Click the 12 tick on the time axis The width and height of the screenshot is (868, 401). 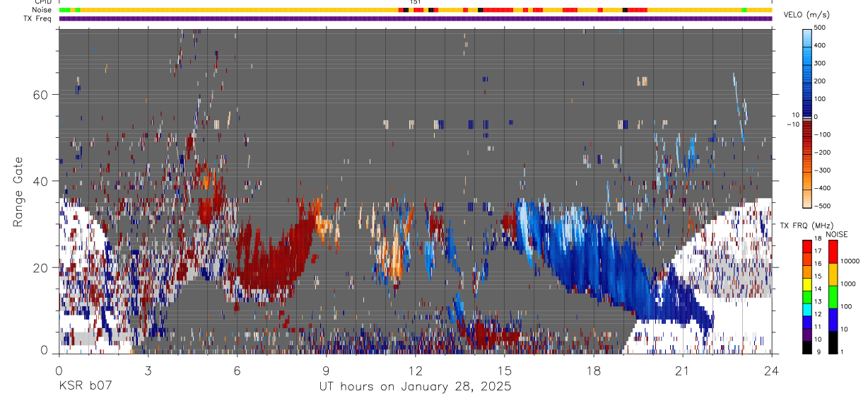tap(416, 370)
